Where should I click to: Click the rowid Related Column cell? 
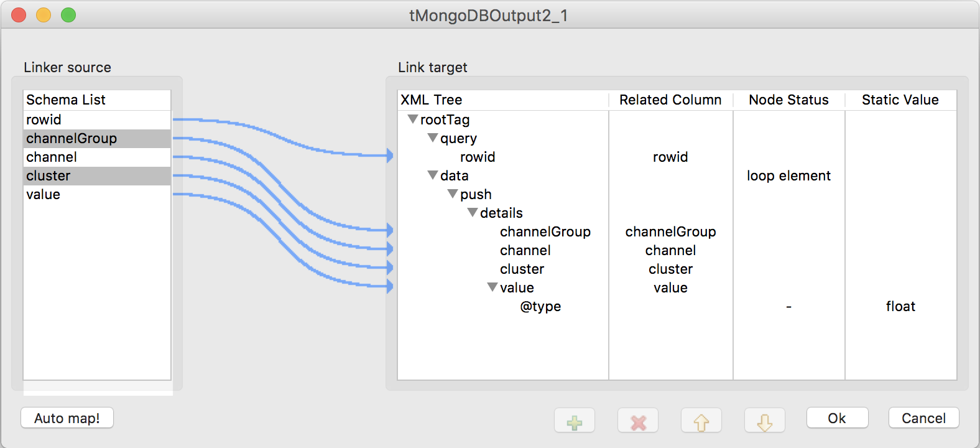(670, 157)
